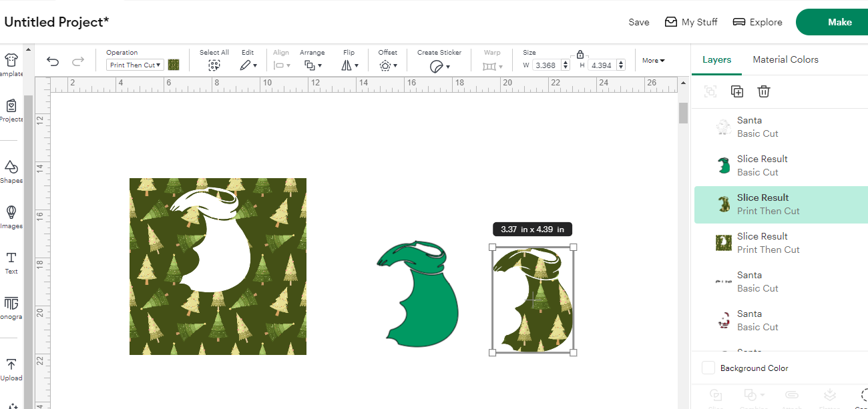Viewport: 868px width, 409px height.
Task: Open the Arrange dropdown menu
Action: pyautogui.click(x=312, y=65)
